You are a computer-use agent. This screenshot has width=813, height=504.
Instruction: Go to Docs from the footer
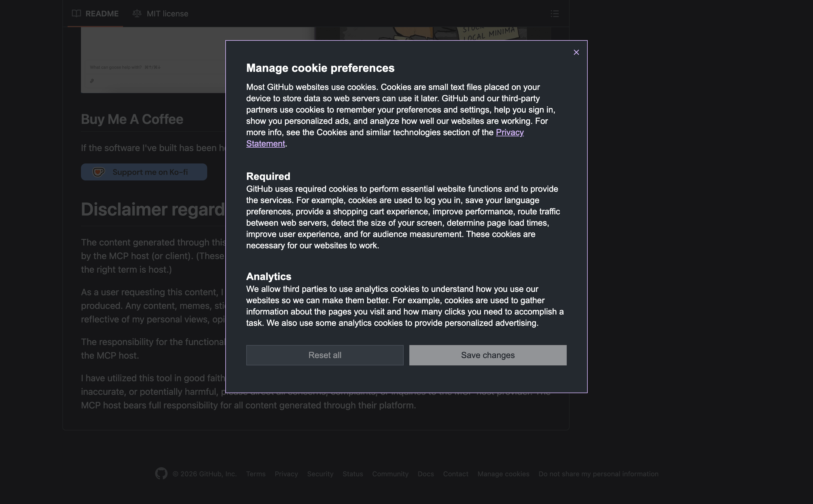tap(425, 474)
